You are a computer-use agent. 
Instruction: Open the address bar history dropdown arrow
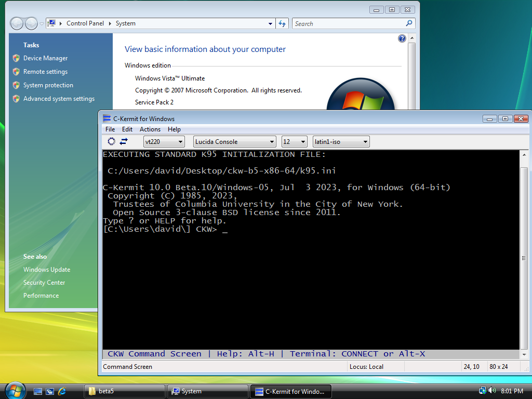pyautogui.click(x=270, y=24)
